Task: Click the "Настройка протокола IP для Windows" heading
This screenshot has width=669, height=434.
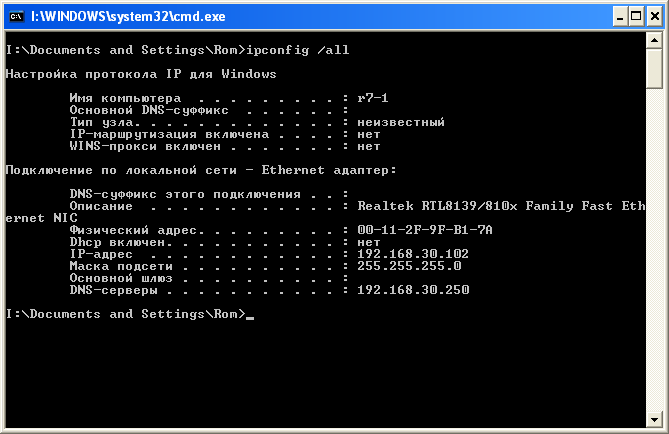Action: click(x=140, y=74)
